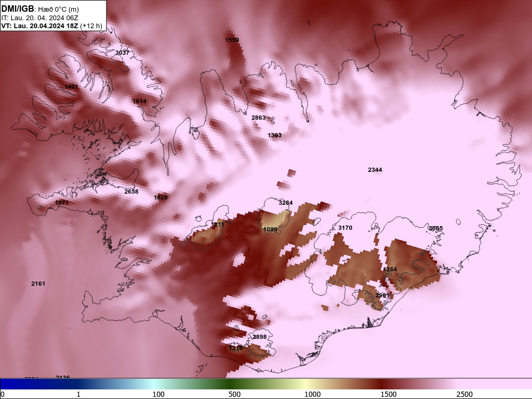Click the 'VT: Lau. 20.04.2024 18Z (+12 h)' line
The width and height of the screenshot is (532, 399).
(x=52, y=26)
